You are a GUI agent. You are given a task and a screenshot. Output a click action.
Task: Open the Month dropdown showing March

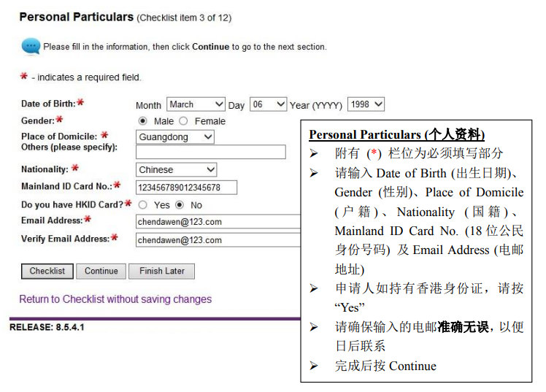tap(196, 104)
